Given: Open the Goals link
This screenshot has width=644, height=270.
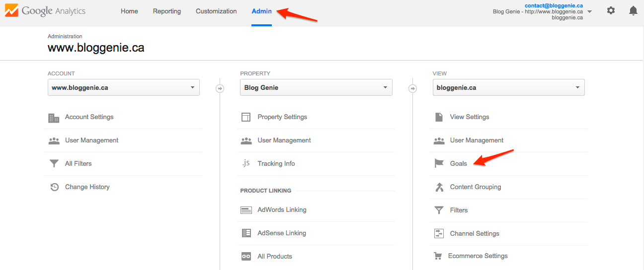Looking at the screenshot, I should coord(459,164).
